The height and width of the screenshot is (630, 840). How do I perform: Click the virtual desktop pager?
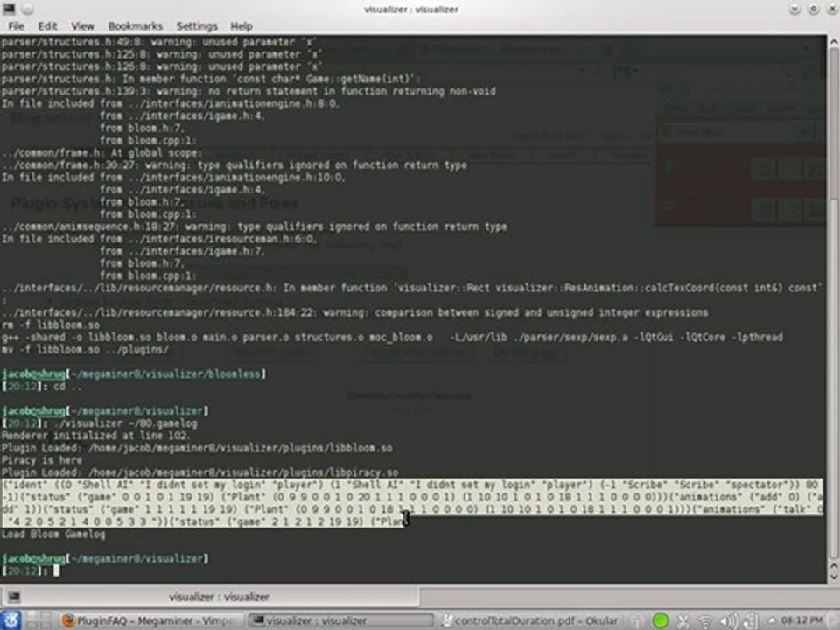tap(38, 620)
